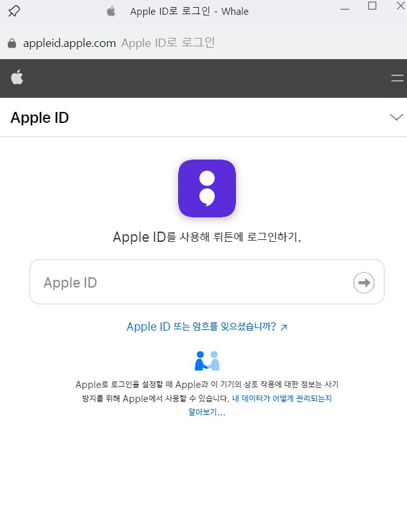Click the purple Wrtn app icon
407x532 pixels.
(207, 188)
